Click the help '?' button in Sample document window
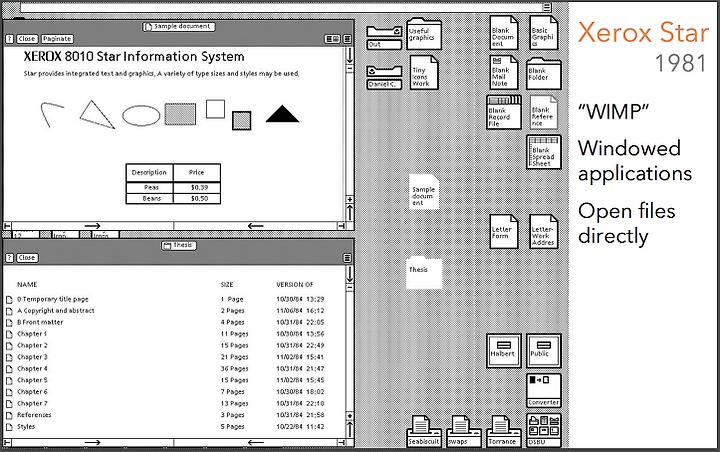This screenshot has width=720, height=452. [x=9, y=39]
